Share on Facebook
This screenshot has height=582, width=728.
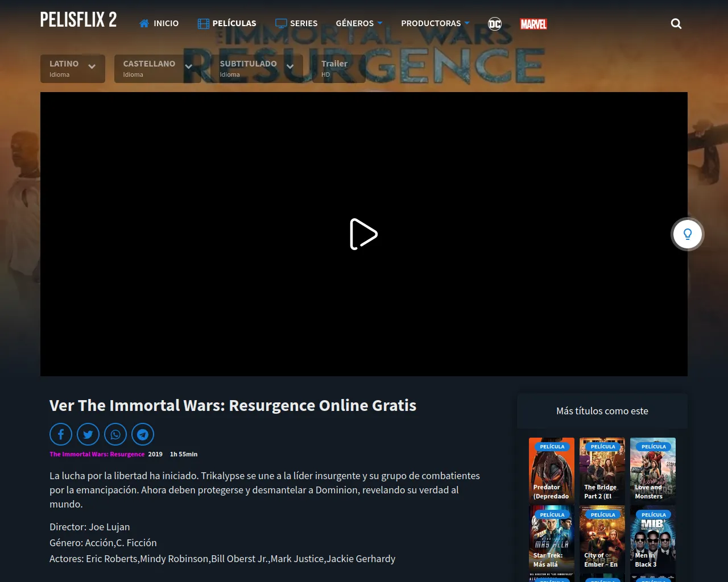(61, 434)
